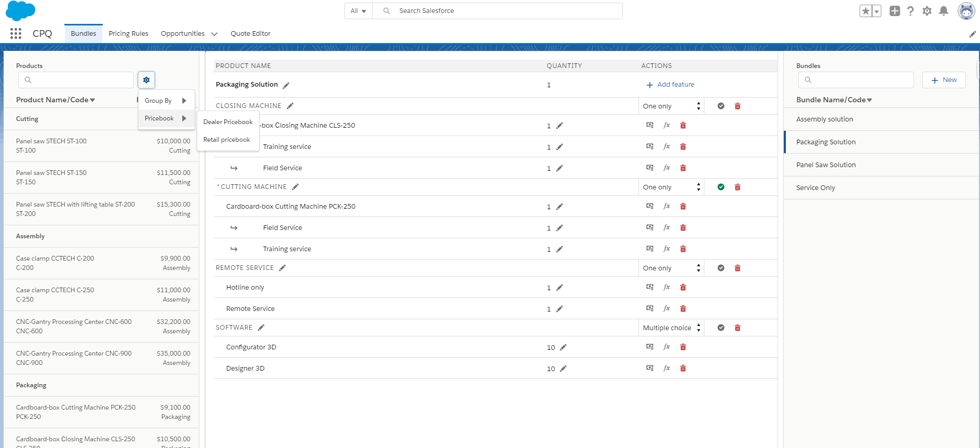Viewport: 980px width, 448px height.
Task: Open option settings for Designer 3D
Action: (650, 368)
